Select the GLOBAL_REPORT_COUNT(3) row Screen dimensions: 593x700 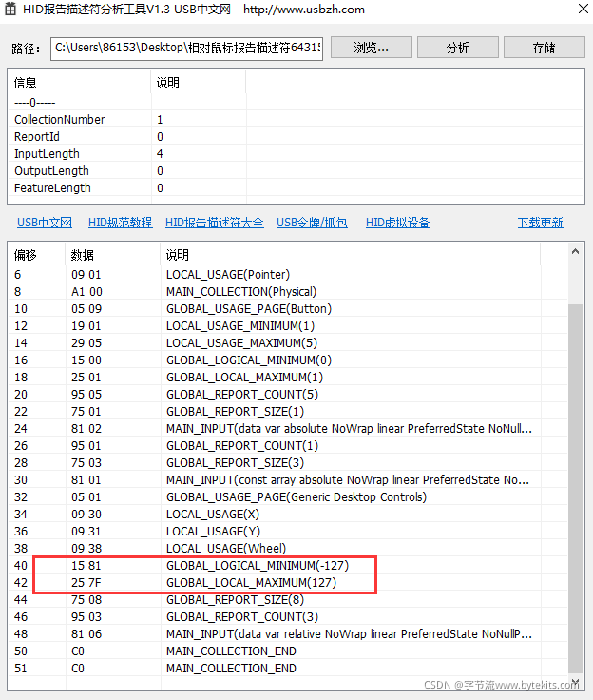coord(288,616)
